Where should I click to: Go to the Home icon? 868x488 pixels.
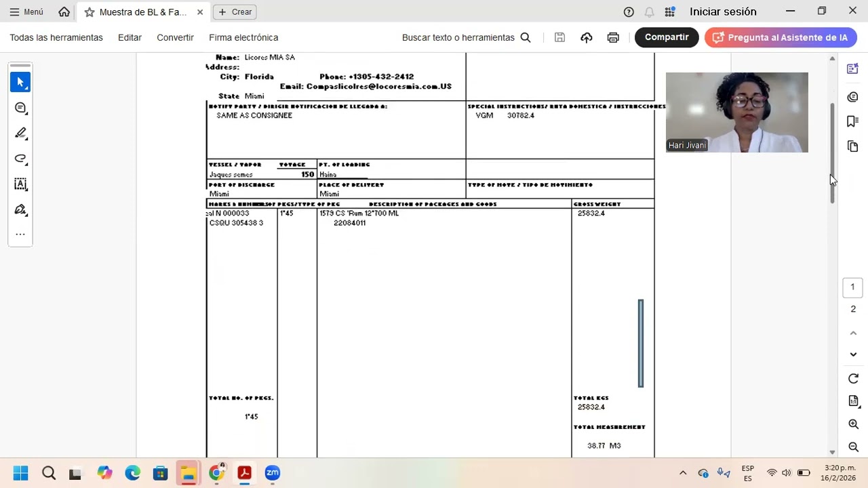tap(64, 12)
